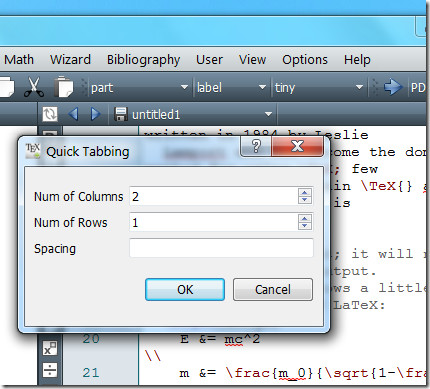Go to next document with right arrow

pyautogui.click(x=95, y=114)
